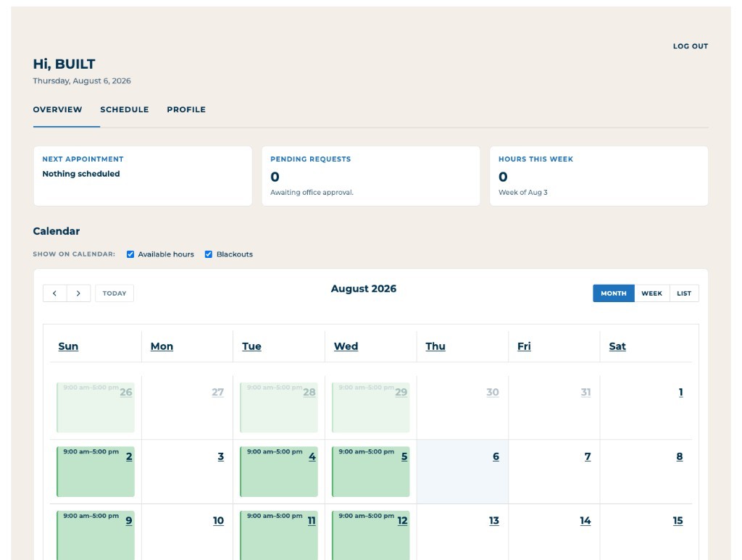Click the Thu column header
742x560 pixels.
435,346
